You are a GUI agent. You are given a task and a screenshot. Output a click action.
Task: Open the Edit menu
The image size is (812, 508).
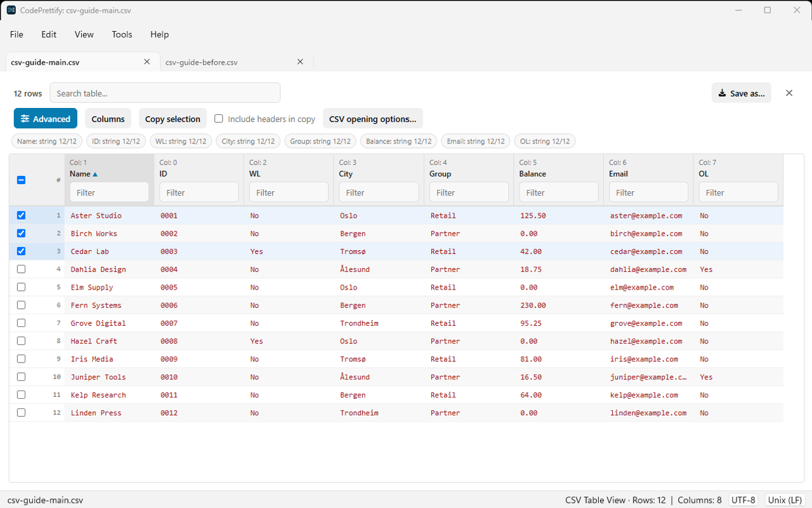tap(49, 34)
